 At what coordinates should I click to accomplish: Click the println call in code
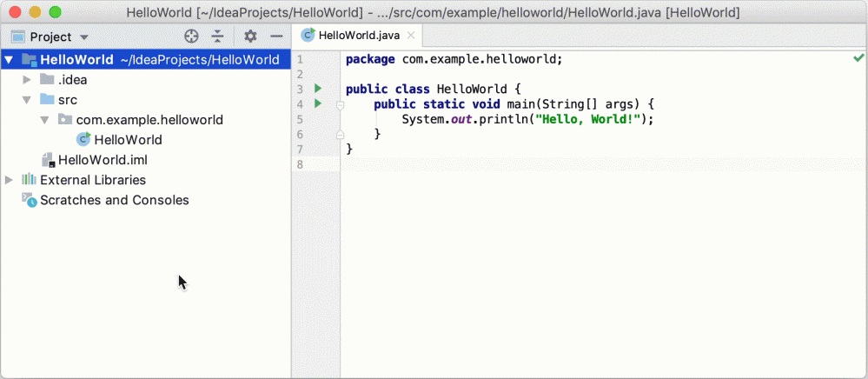pos(506,119)
